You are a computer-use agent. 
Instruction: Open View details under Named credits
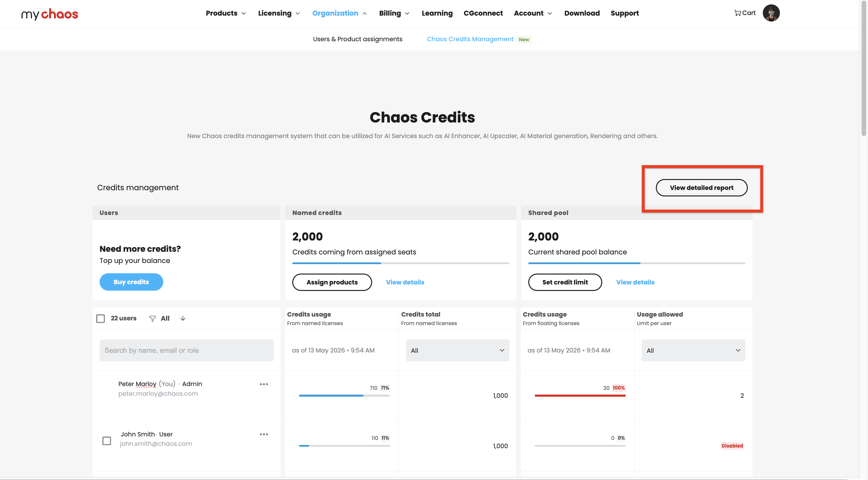405,282
